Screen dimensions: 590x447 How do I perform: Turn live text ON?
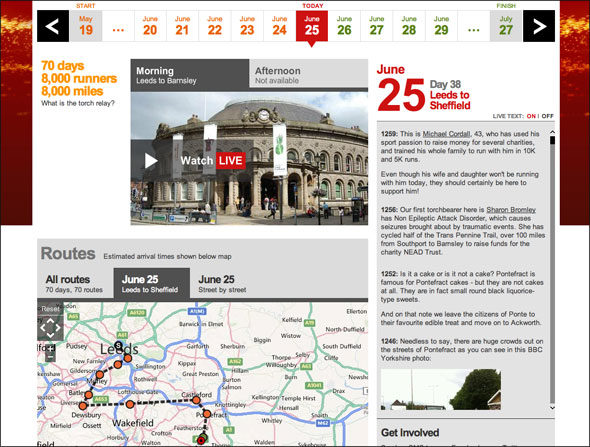pyautogui.click(x=531, y=116)
